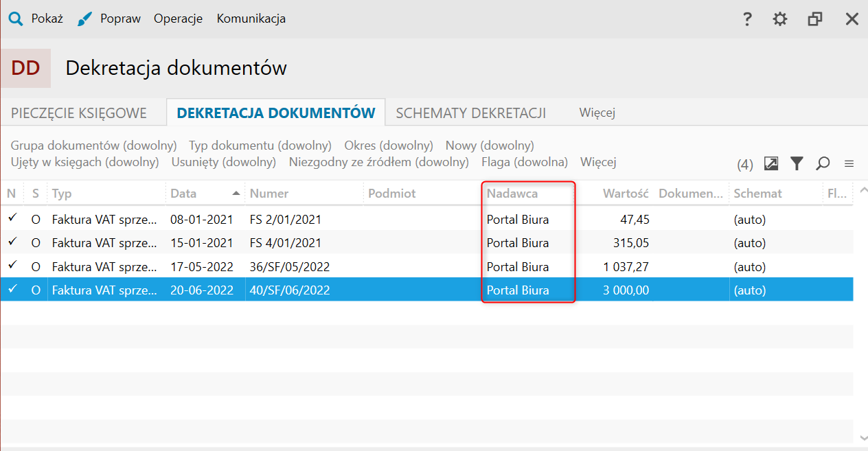This screenshot has height=451, width=868.
Task: Open Więcej next to the tabs
Action: [597, 113]
